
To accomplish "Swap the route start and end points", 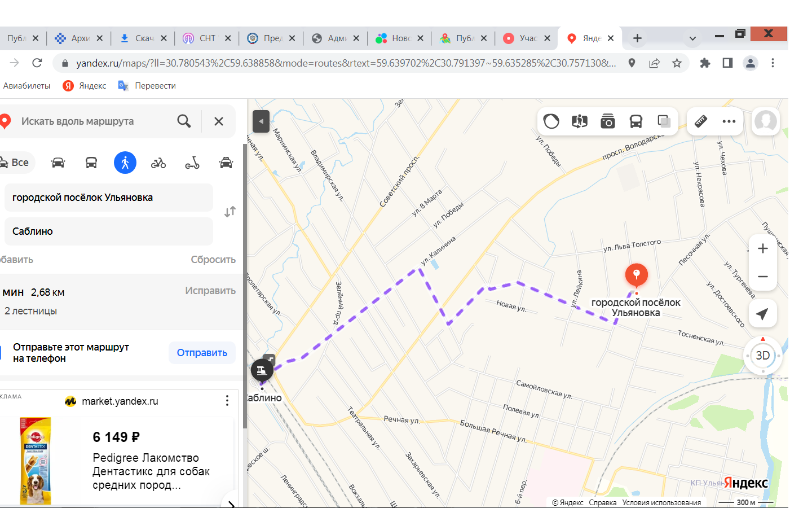I will 230,212.
